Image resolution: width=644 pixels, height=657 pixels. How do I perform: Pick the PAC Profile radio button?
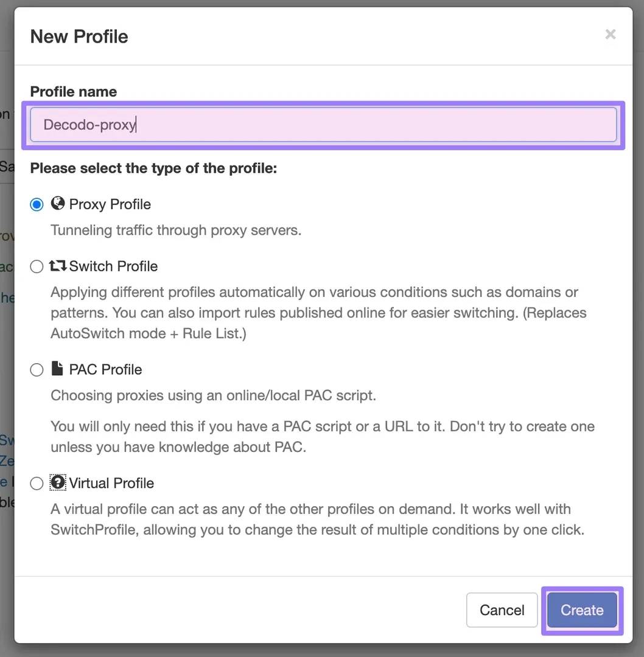click(37, 370)
